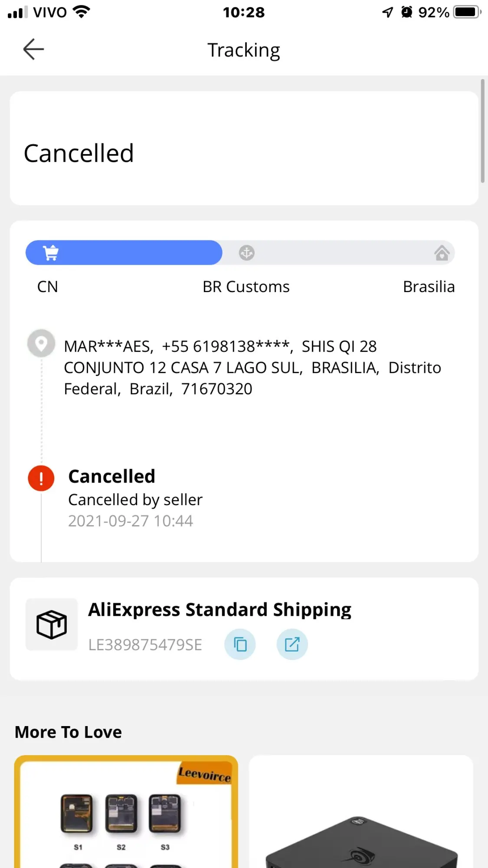Tap the delivery address text
Image resolution: width=488 pixels, height=868 pixels.
[x=252, y=368]
